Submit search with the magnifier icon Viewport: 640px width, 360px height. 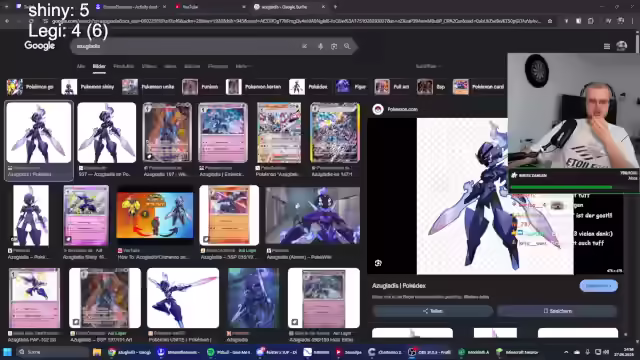(x=347, y=46)
